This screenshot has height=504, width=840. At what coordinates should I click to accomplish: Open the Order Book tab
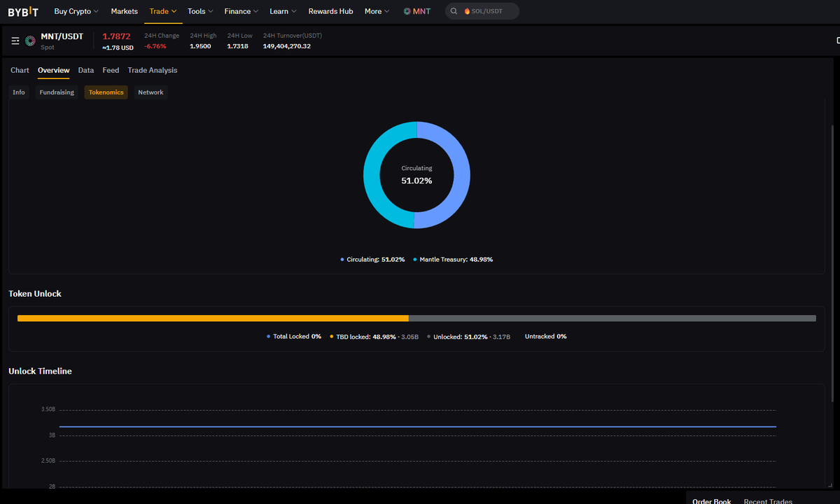tap(712, 501)
